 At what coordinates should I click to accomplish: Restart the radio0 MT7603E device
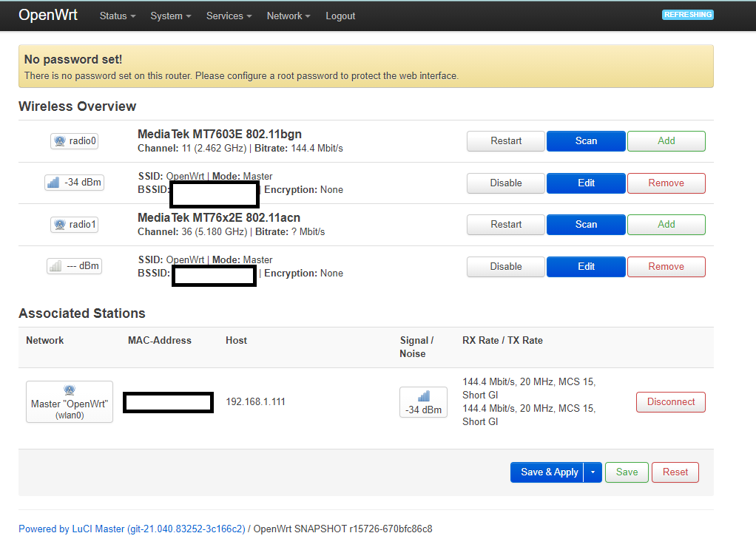pyautogui.click(x=506, y=141)
